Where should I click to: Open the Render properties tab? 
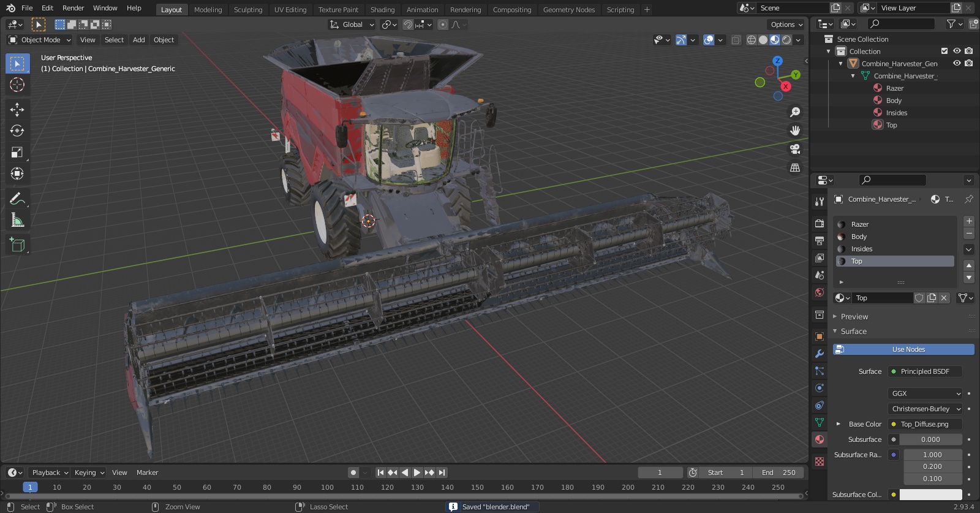(820, 223)
